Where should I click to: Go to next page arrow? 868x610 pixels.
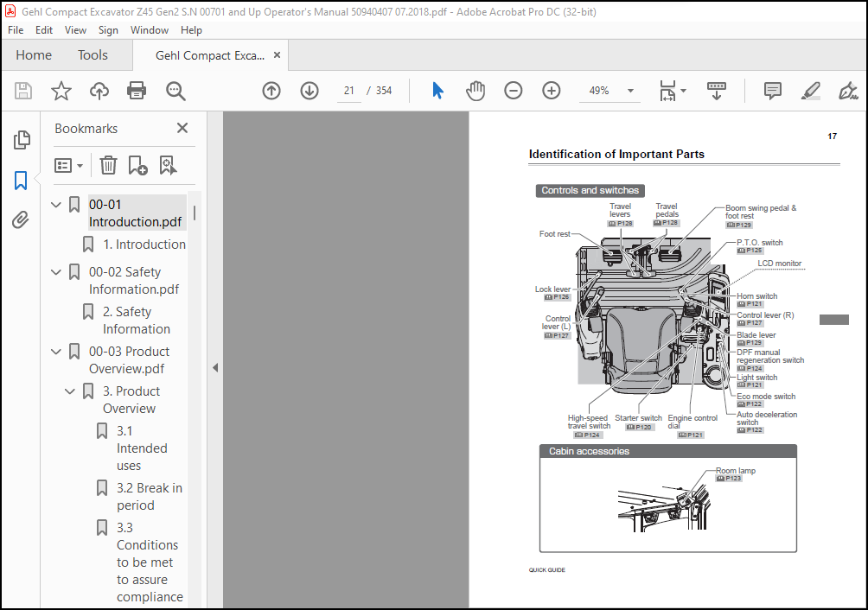pos(310,91)
